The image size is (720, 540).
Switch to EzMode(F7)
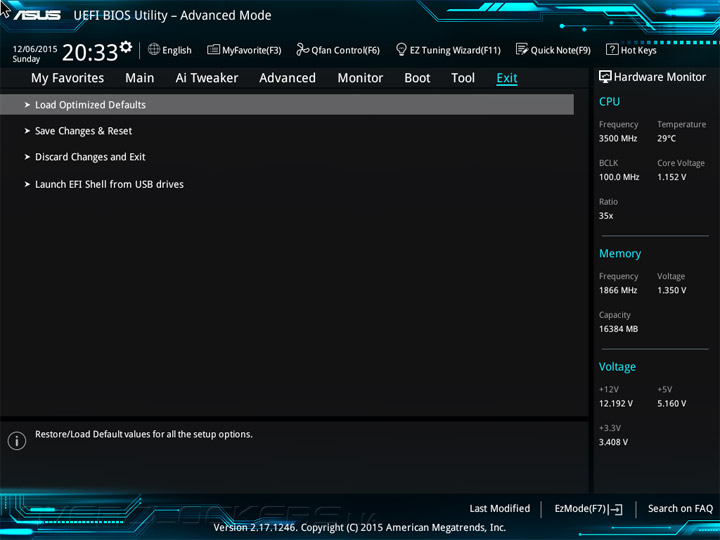(588, 509)
